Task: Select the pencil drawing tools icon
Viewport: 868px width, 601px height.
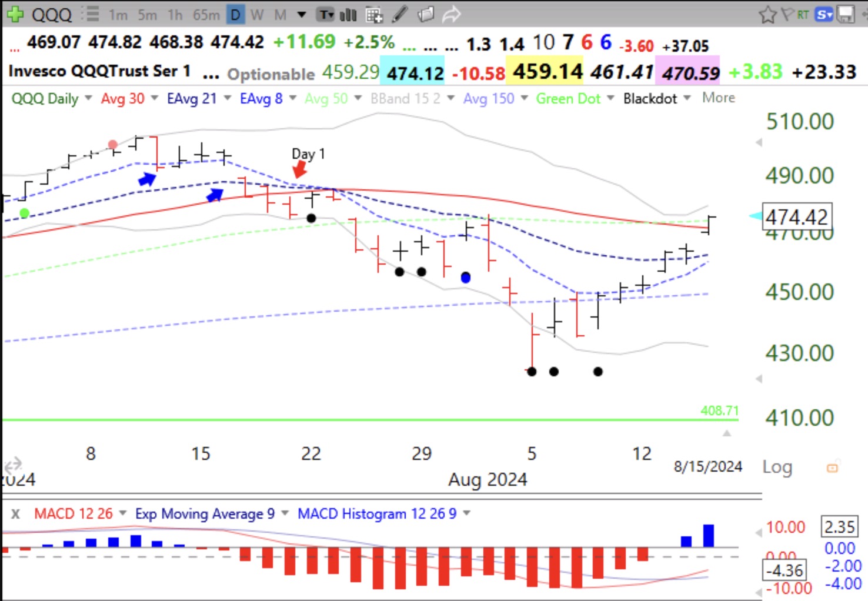Action: [x=400, y=14]
